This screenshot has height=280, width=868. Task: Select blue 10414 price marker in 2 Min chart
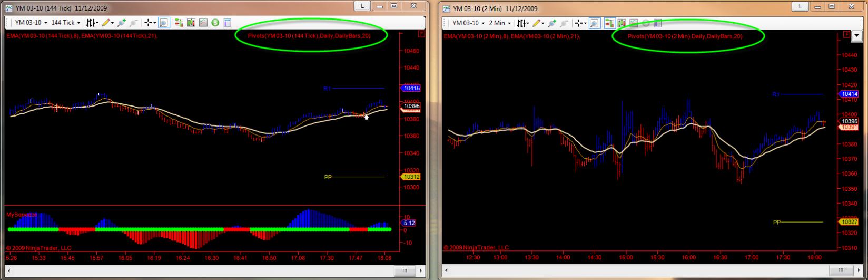pyautogui.click(x=849, y=94)
